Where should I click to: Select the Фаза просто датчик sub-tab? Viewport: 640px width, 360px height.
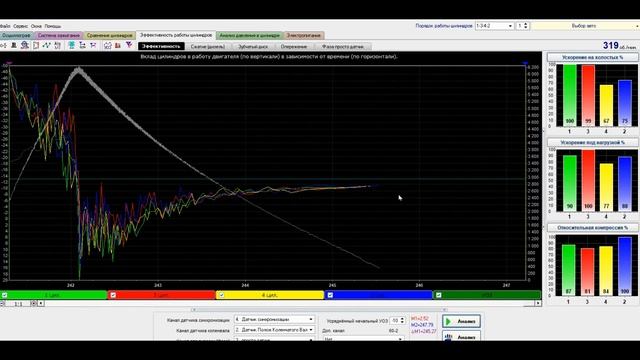point(342,47)
